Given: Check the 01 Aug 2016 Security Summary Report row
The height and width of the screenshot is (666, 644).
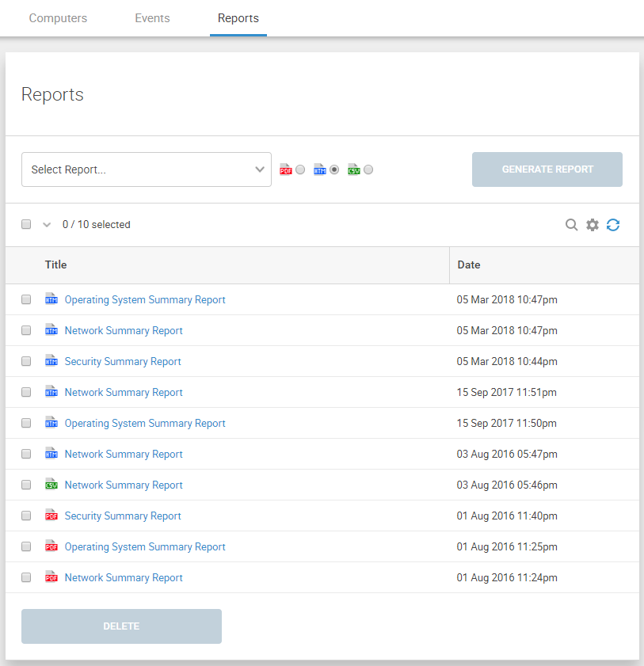Looking at the screenshot, I should [26, 516].
